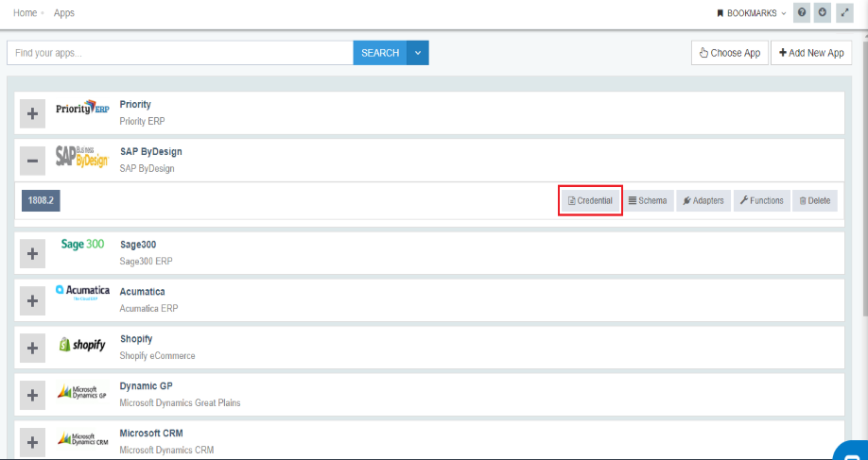This screenshot has height=460, width=868.
Task: Open the BOOKMARKS dropdown
Action: (x=751, y=13)
